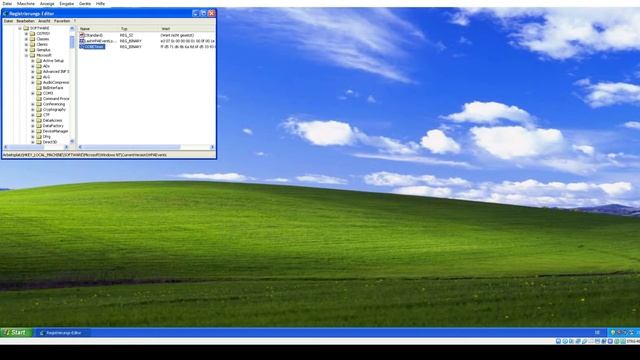
Task: Expand the Conferencing key
Action: point(33,104)
